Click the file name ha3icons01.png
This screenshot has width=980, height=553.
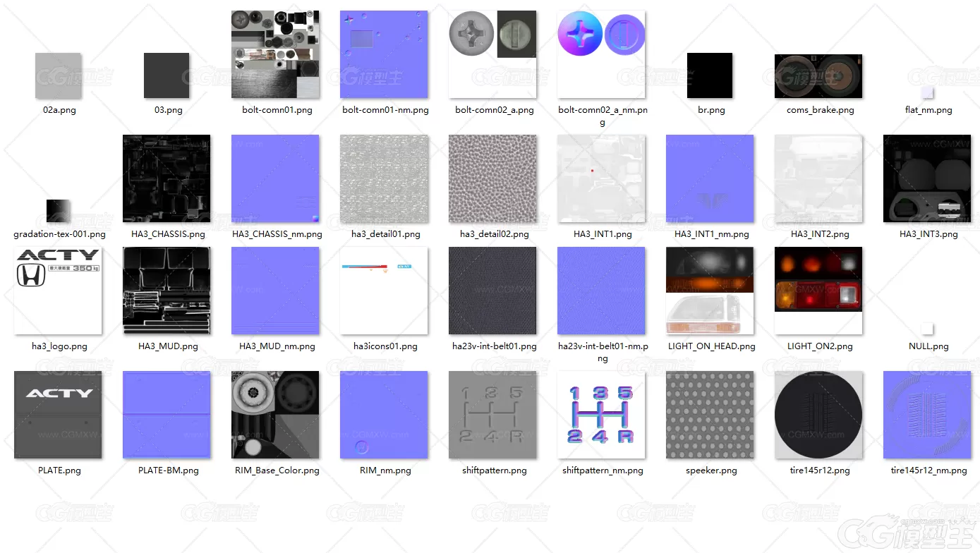[x=385, y=346]
